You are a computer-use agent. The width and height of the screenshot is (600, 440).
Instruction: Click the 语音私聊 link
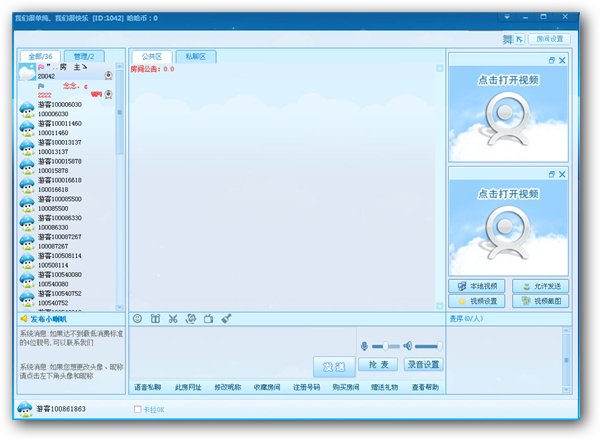click(x=147, y=387)
